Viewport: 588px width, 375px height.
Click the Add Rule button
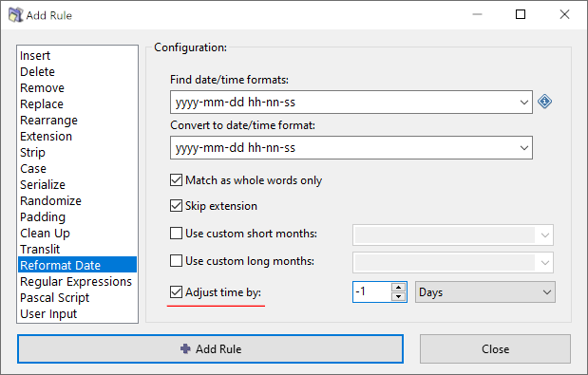210,348
